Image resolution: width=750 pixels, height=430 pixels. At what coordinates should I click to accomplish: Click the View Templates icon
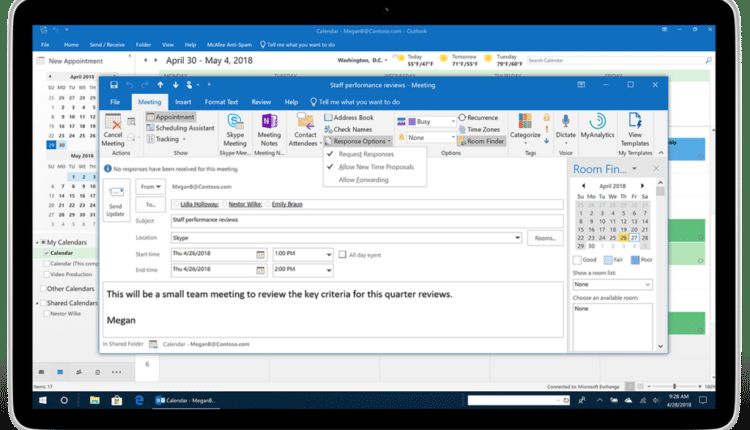[634, 122]
